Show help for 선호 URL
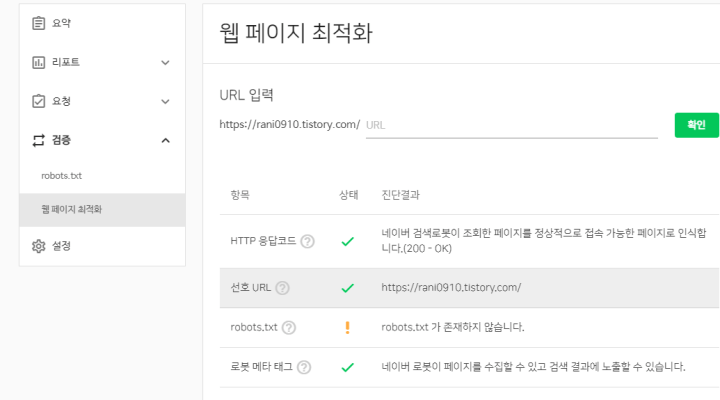Image resolution: width=720 pixels, height=400 pixels. (282, 288)
